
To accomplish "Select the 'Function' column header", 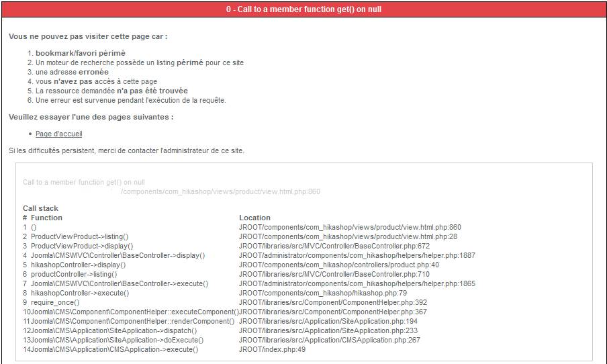I will [46, 218].
